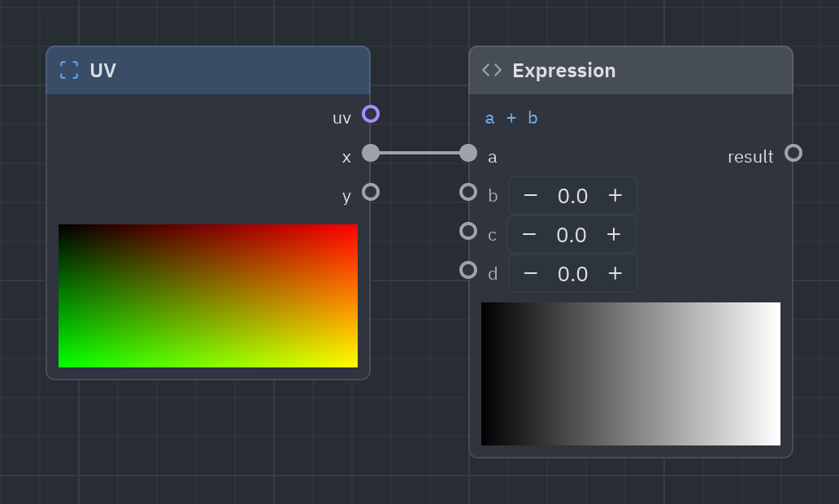This screenshot has height=504, width=839.
Task: Increase the c value with plus
Action: pos(614,234)
